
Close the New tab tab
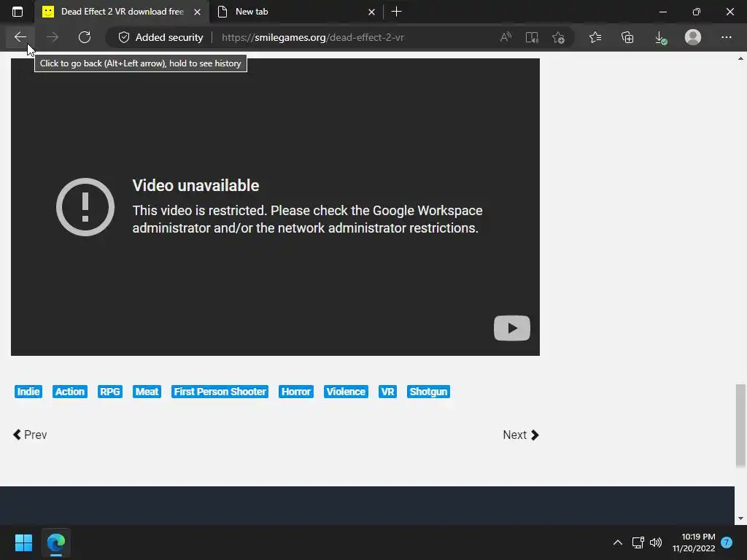pos(371,12)
